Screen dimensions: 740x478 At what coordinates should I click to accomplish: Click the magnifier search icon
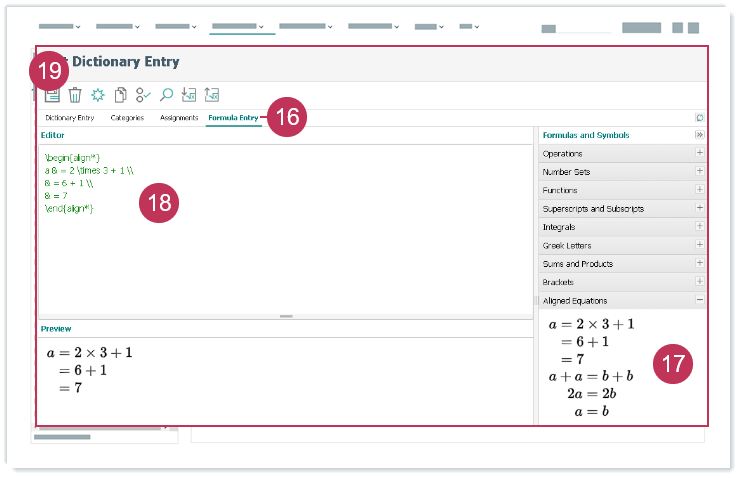coord(167,95)
